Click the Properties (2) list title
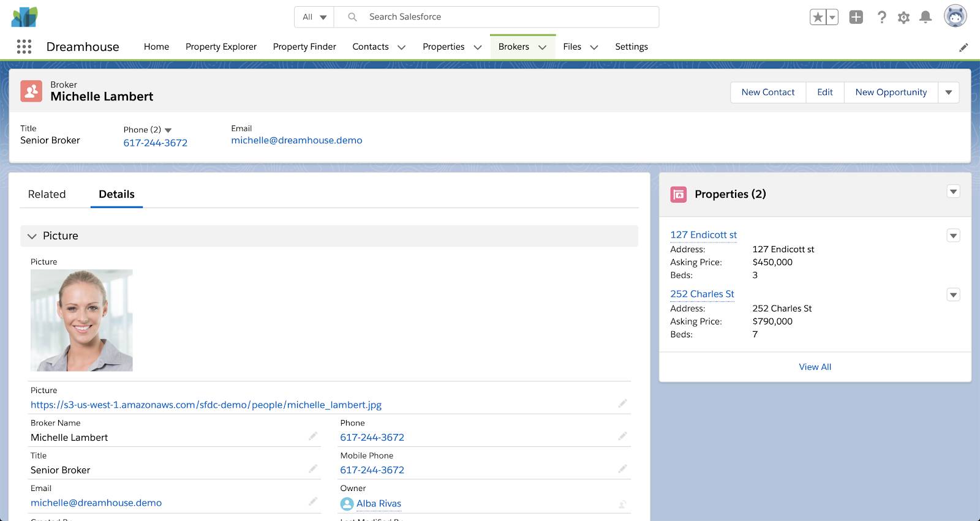 pyautogui.click(x=730, y=194)
